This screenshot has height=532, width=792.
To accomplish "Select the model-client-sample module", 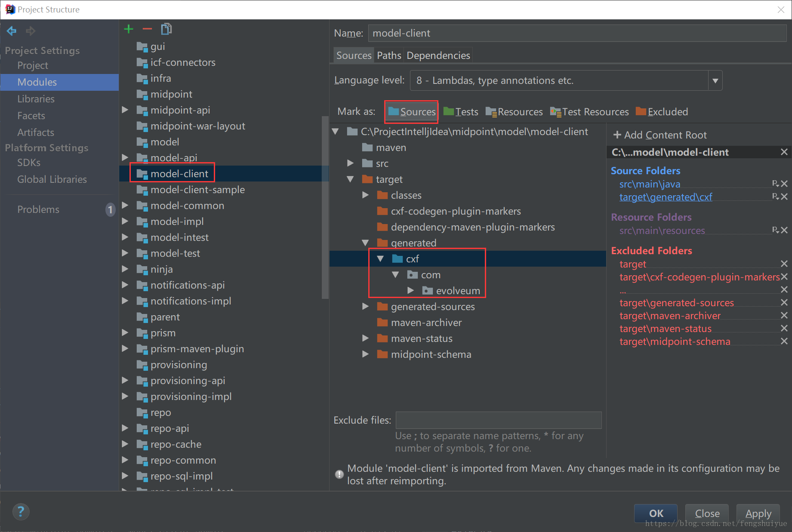I will coord(197,190).
